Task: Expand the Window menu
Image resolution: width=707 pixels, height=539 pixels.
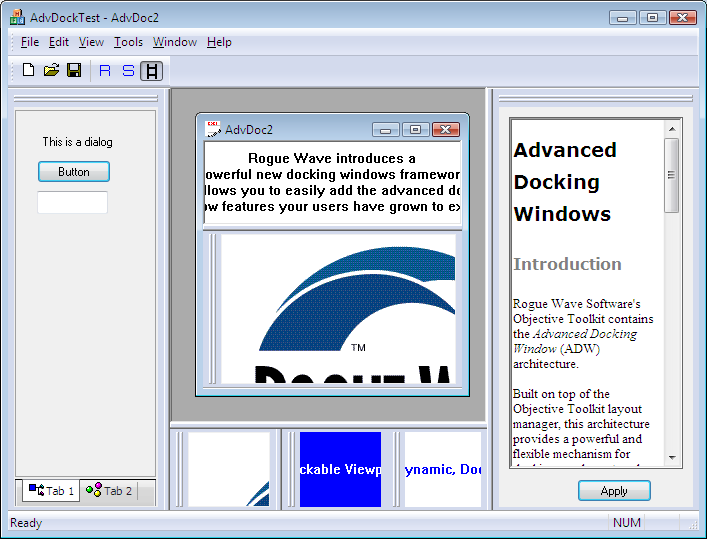Action: tap(174, 42)
